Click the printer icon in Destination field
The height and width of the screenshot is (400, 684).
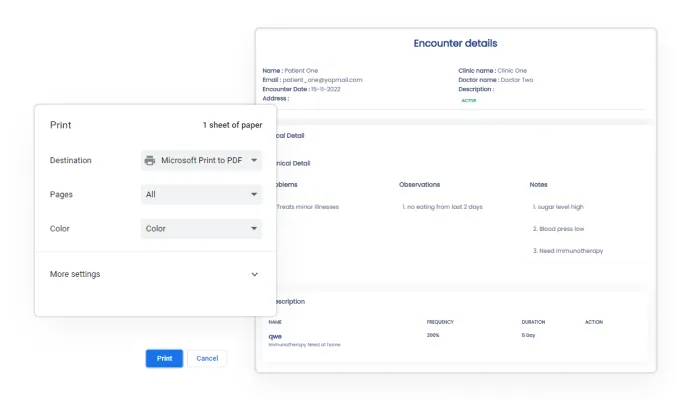click(x=150, y=160)
